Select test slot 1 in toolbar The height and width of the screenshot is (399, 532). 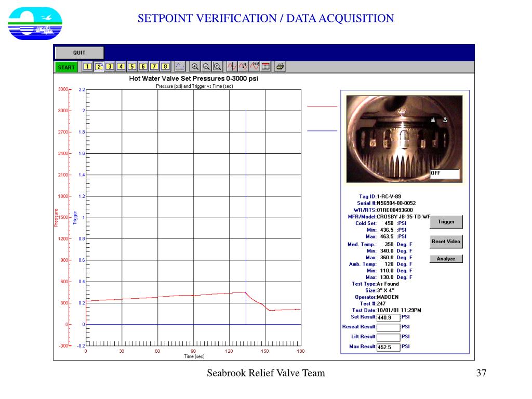(87, 66)
